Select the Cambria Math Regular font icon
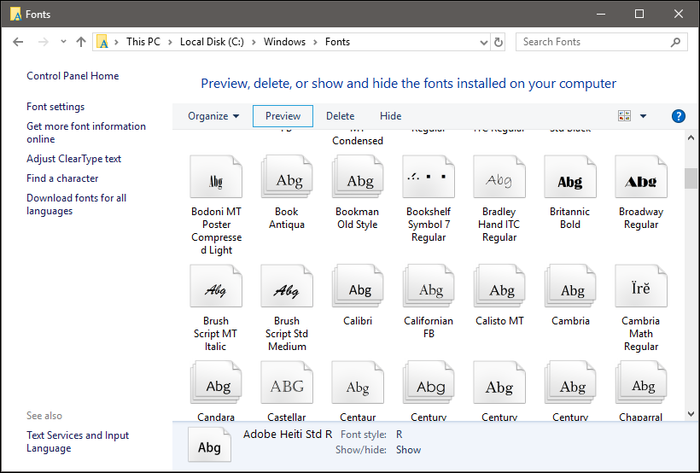The image size is (700, 473). (x=641, y=286)
